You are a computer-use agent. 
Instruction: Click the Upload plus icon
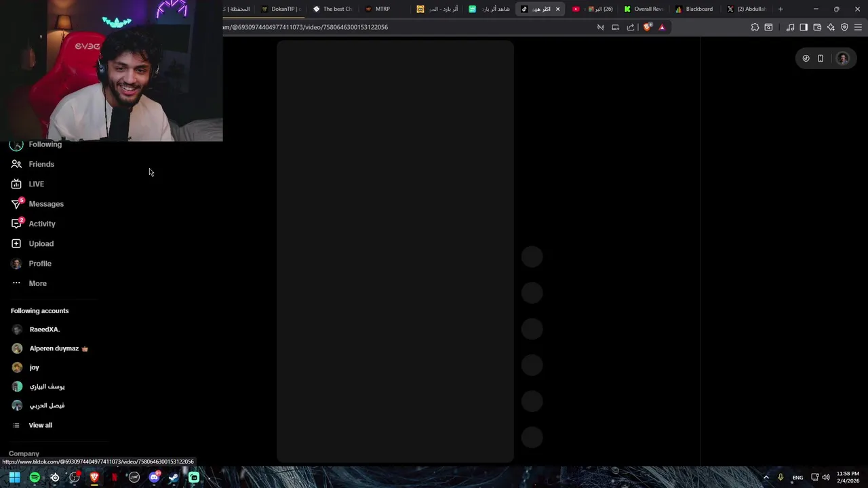click(x=16, y=243)
